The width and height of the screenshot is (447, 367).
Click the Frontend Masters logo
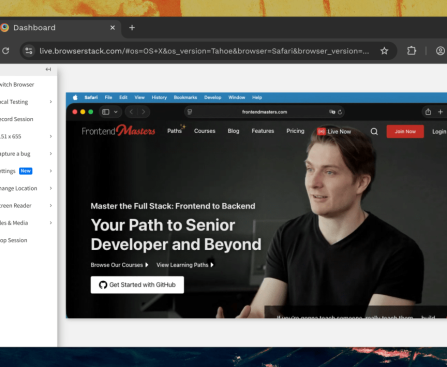(118, 131)
